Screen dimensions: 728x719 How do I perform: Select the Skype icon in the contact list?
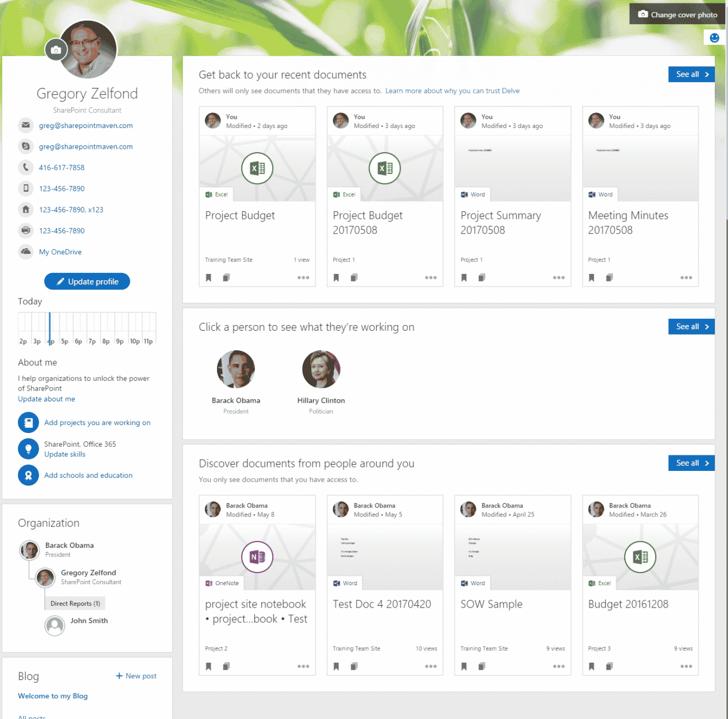[26, 146]
